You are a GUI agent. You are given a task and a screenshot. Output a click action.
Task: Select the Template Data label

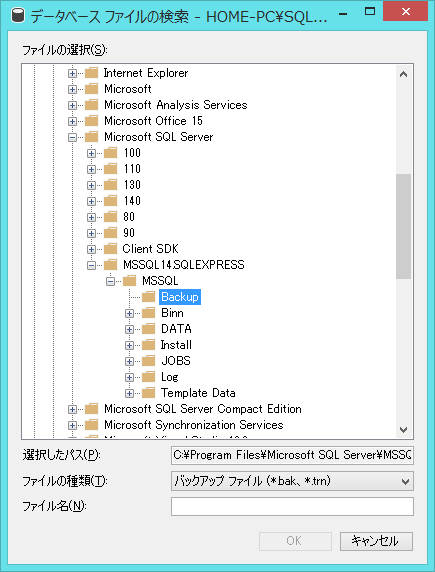(198, 393)
